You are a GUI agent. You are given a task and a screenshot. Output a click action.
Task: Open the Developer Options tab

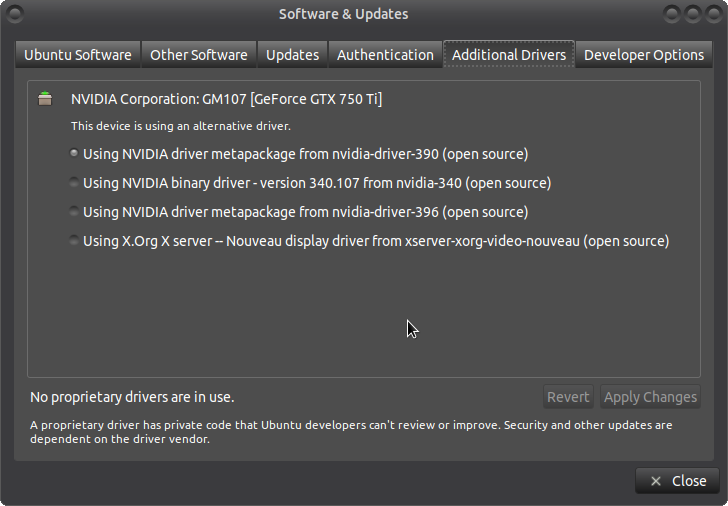click(644, 55)
